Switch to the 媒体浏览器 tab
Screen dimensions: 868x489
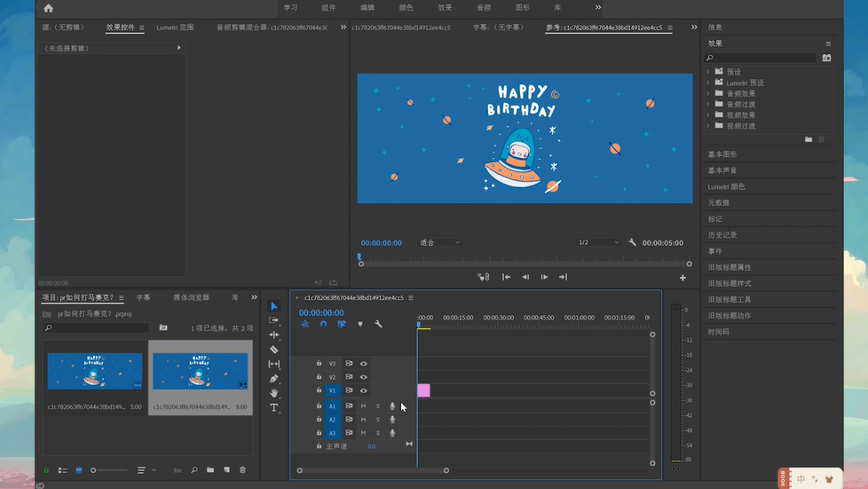pos(191,297)
